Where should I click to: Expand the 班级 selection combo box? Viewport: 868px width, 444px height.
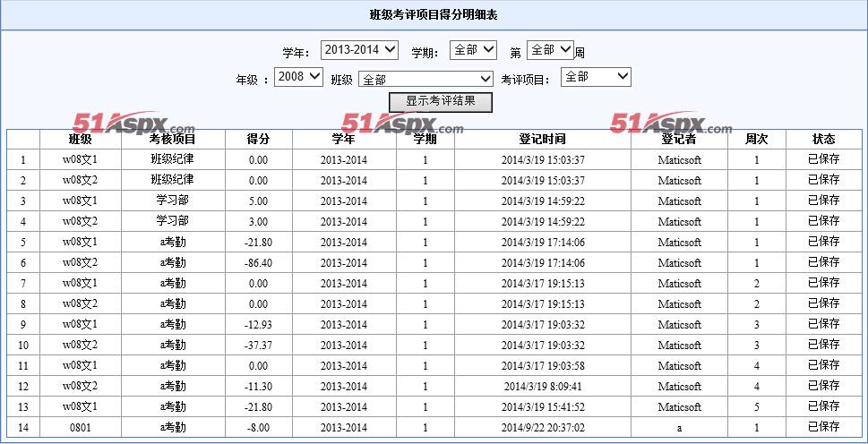pyautogui.click(x=425, y=79)
